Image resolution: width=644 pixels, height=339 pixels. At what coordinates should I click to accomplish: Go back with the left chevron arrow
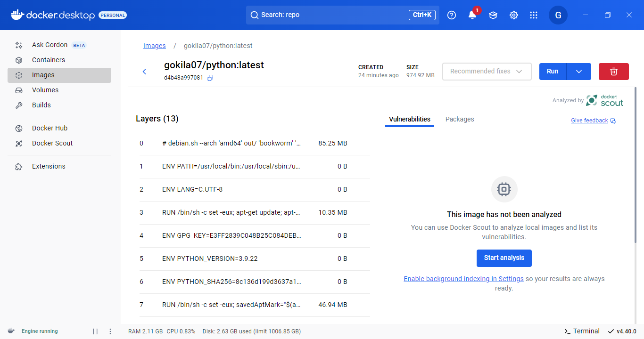(145, 72)
